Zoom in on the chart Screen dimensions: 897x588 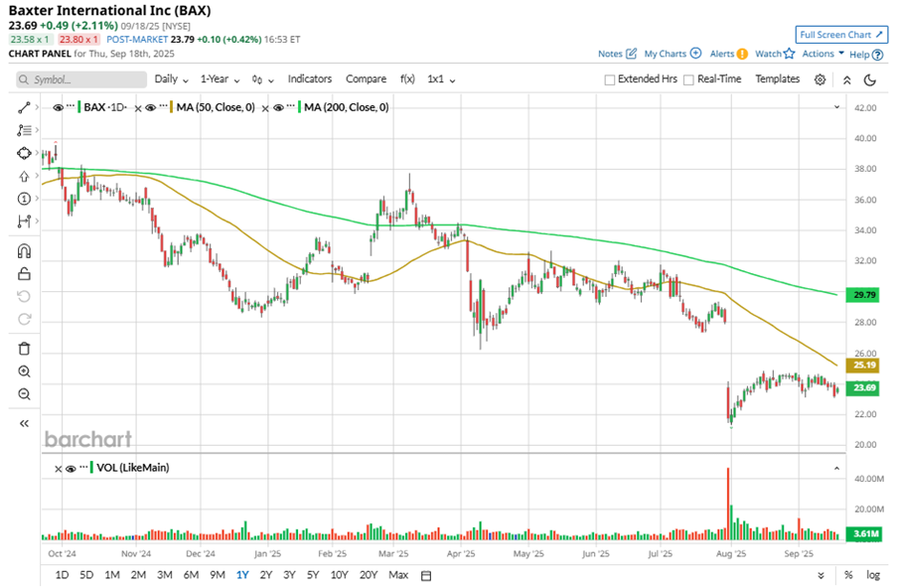(x=24, y=371)
